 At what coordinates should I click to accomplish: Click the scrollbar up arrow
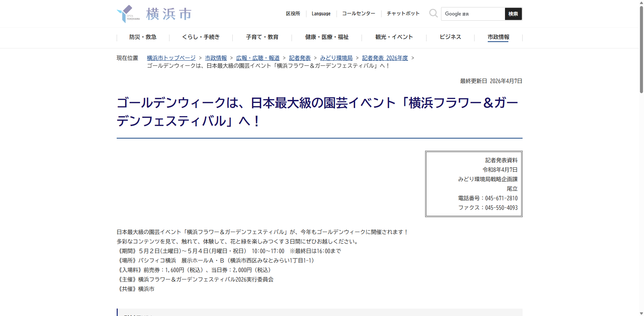[641, 3]
